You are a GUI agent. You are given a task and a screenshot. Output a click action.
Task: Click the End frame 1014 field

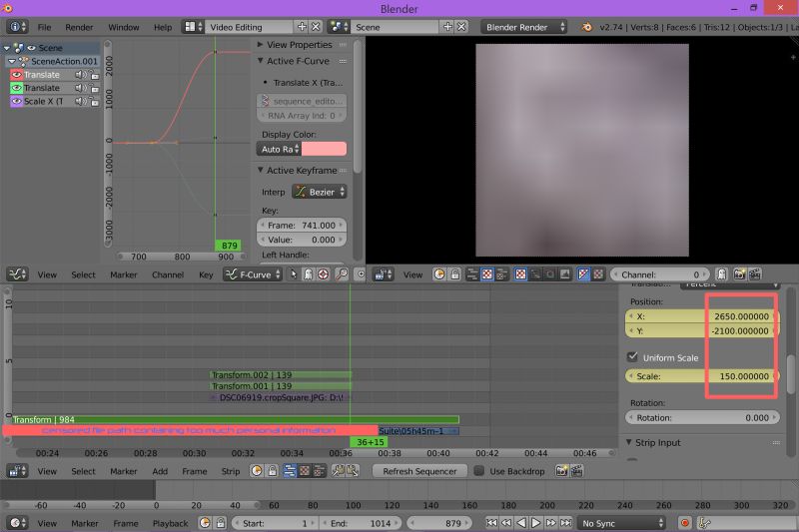pyautogui.click(x=361, y=523)
